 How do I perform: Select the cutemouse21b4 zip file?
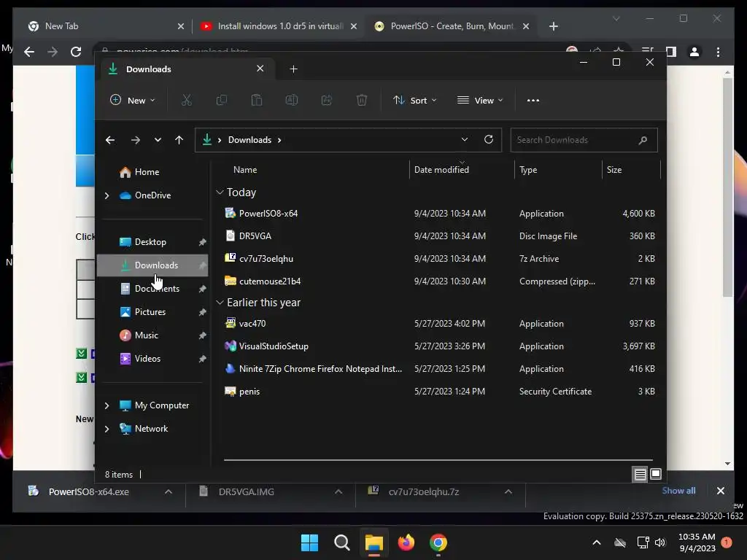(x=439, y=281)
